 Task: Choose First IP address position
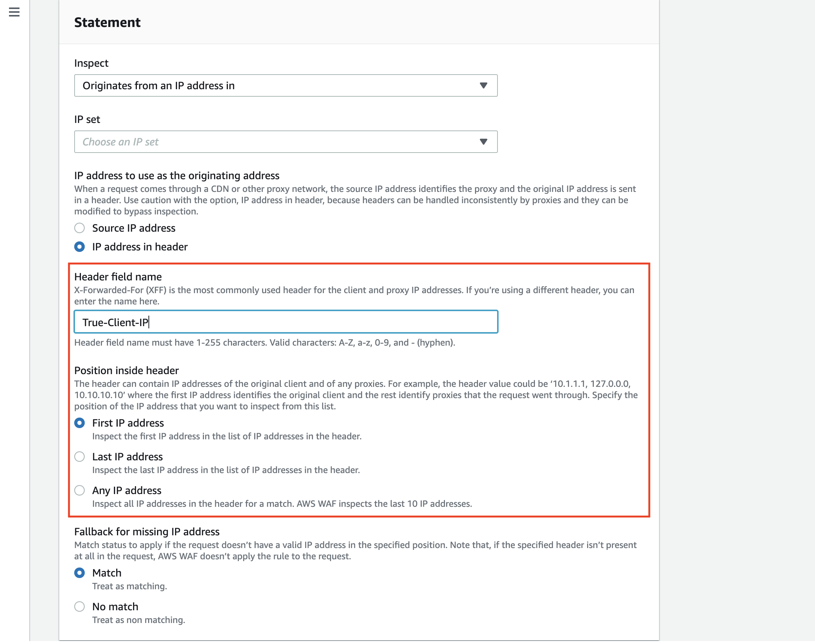pos(79,423)
